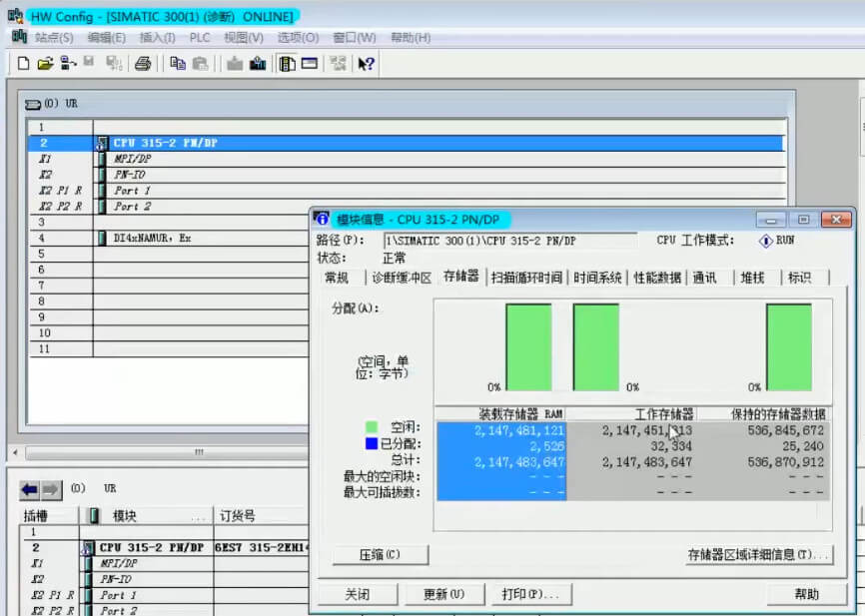This screenshot has width=865, height=616.
Task: Open the 时间系统 tab
Action: 597,278
